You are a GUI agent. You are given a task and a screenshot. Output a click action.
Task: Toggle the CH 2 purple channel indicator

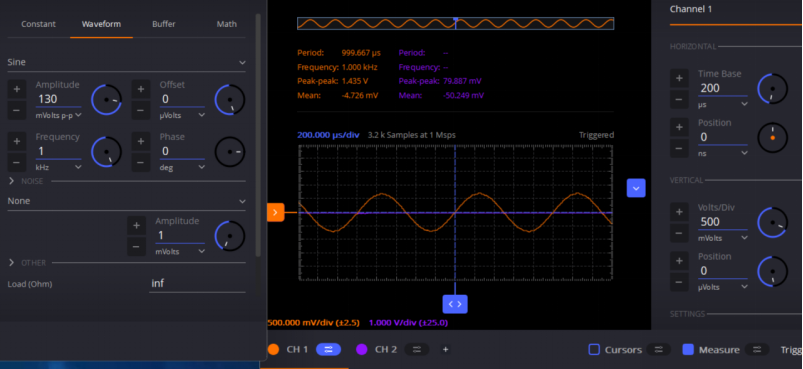(x=362, y=350)
